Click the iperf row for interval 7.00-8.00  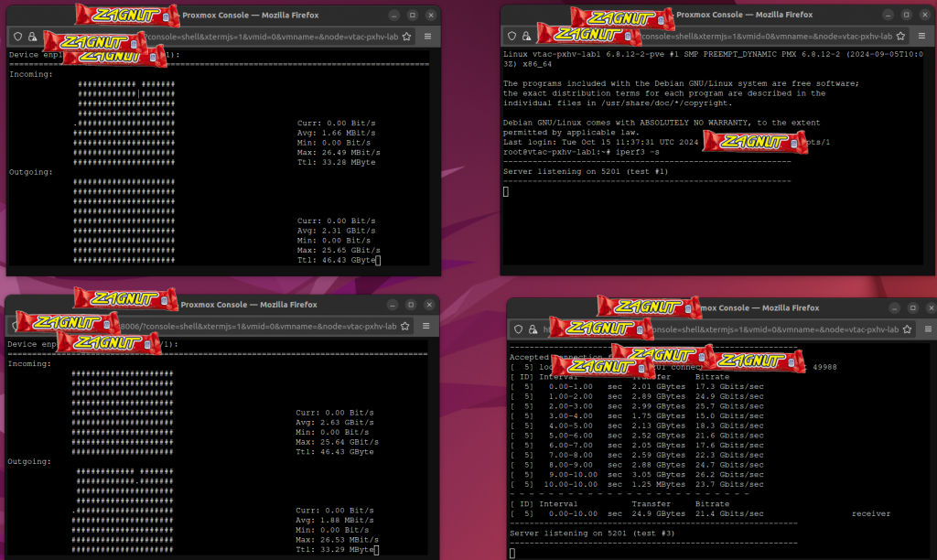637,456
